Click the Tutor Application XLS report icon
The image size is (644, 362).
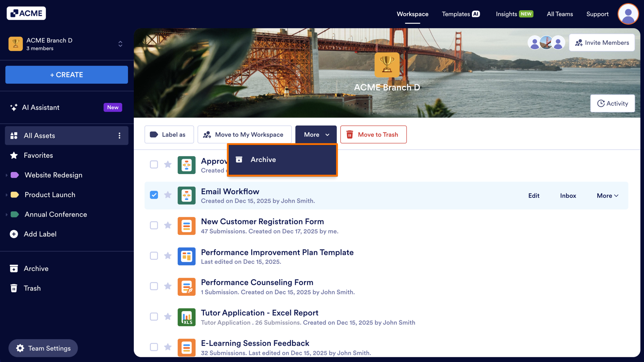coord(186,317)
